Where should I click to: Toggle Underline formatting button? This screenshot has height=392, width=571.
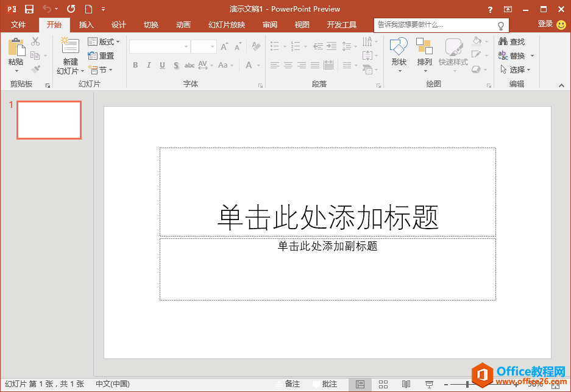tap(162, 65)
